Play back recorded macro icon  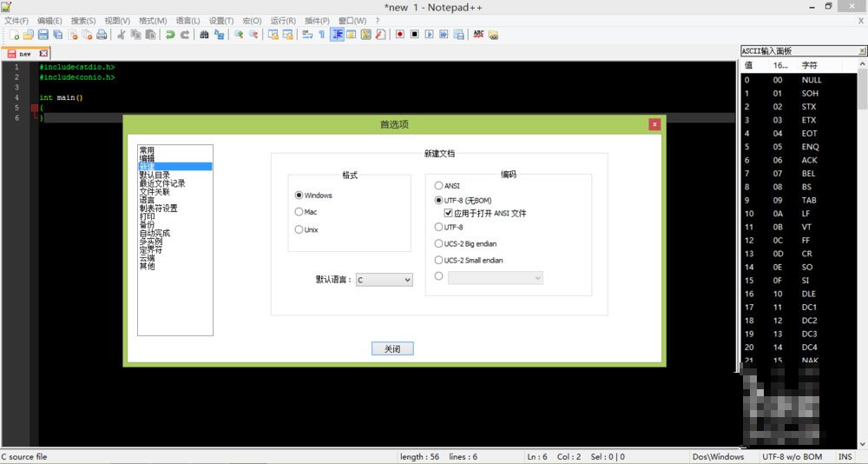[x=429, y=35]
